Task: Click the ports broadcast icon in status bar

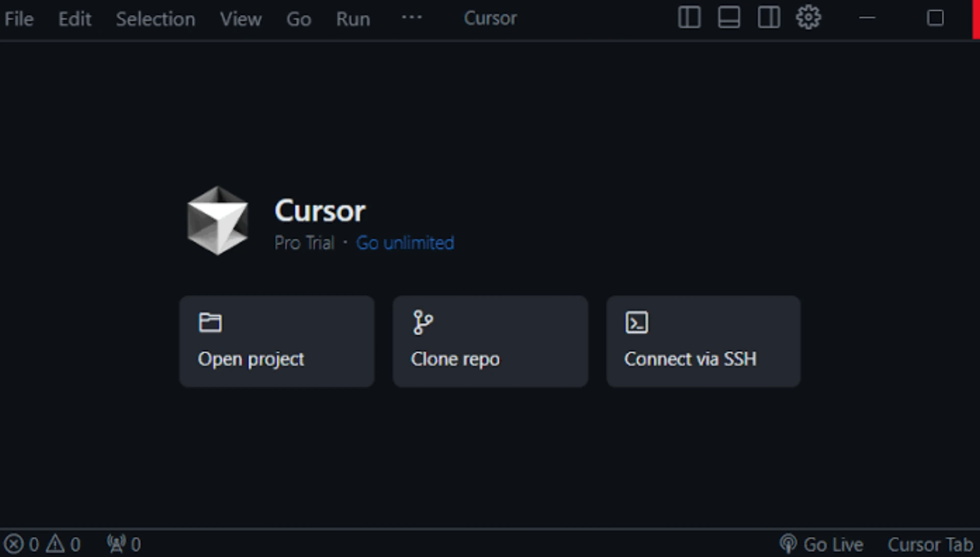Action: tap(116, 544)
